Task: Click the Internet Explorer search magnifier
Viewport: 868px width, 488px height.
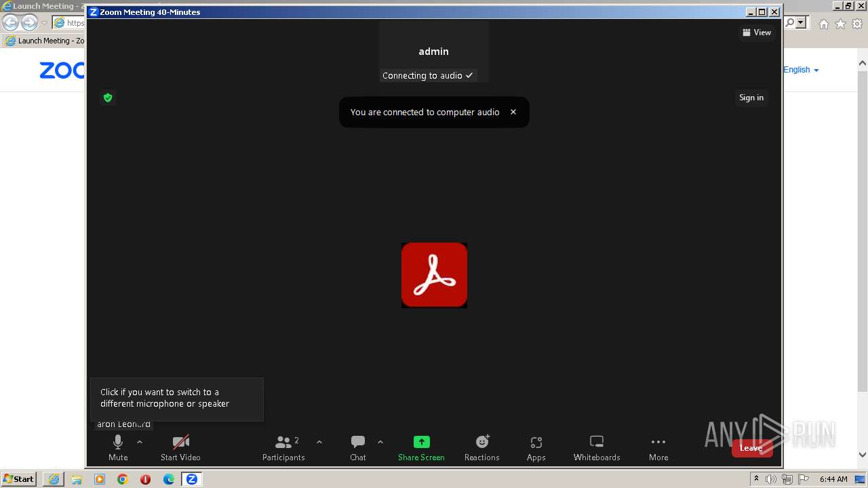Action: (x=790, y=22)
